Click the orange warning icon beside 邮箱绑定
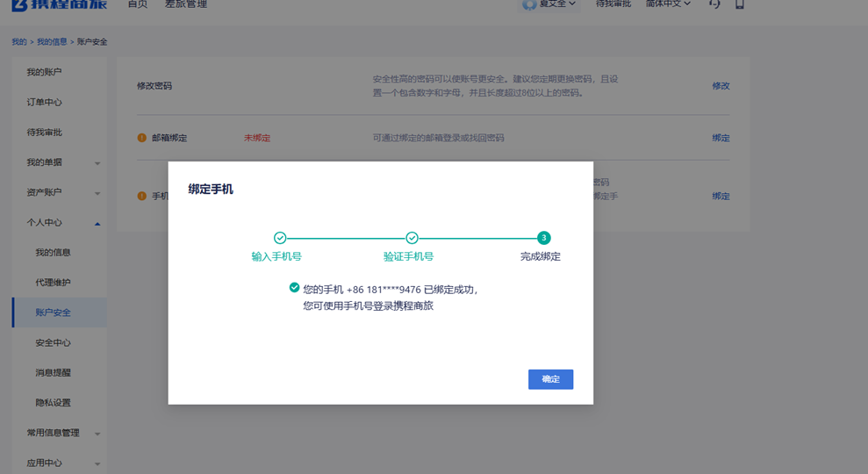Screen dimensions: 868x474 (x=141, y=138)
